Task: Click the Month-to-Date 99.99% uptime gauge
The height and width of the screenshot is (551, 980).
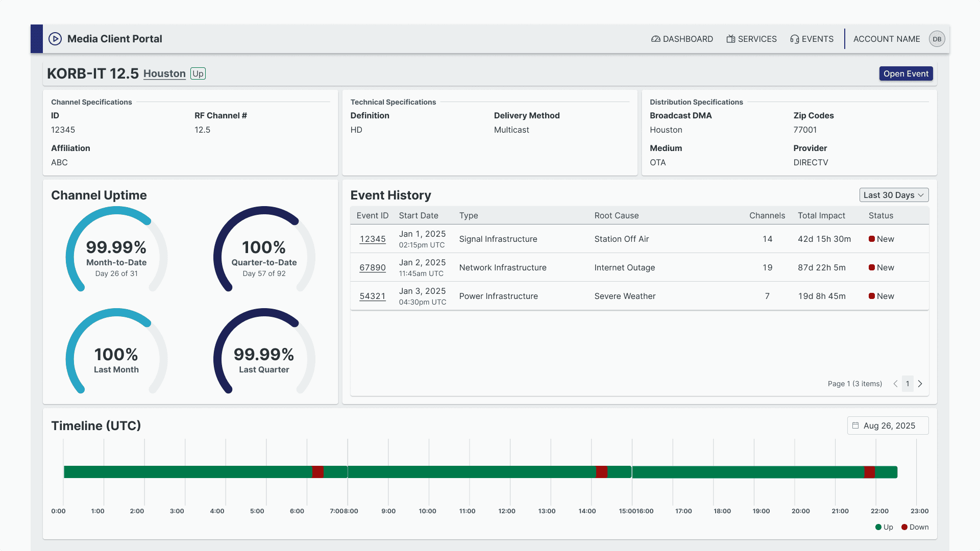Action: [116, 250]
